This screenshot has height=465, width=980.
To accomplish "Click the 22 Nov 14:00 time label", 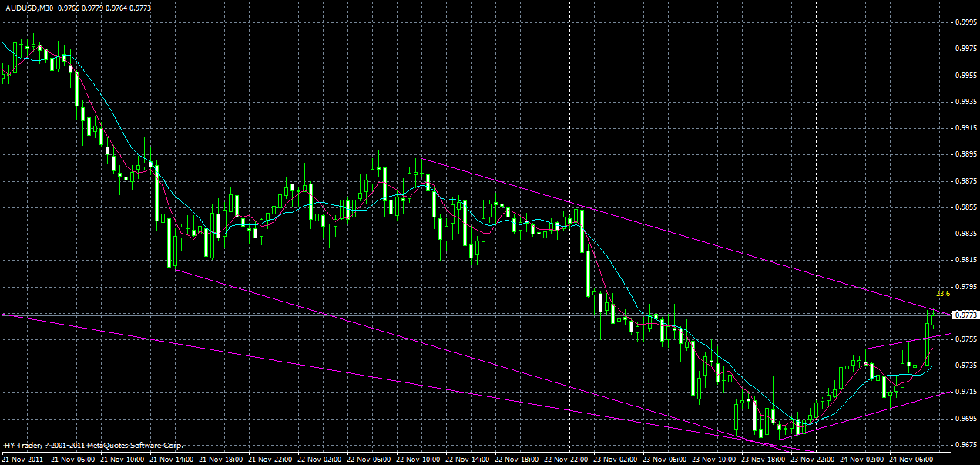I will (468, 458).
